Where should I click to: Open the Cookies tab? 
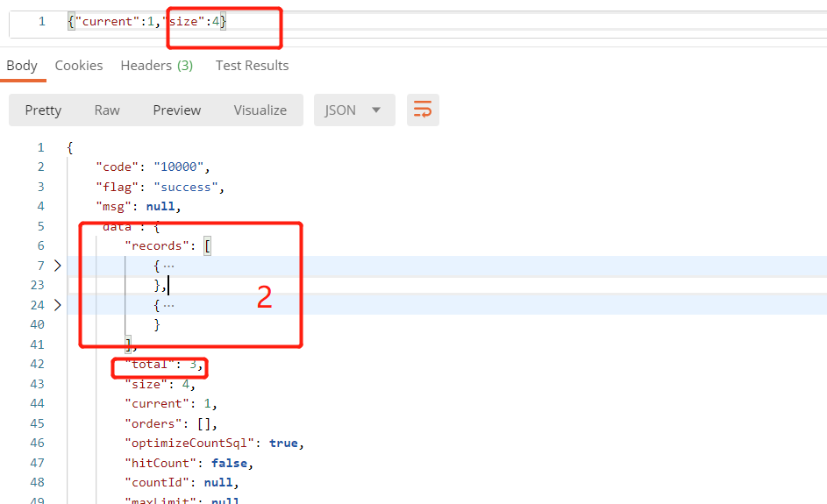pyautogui.click(x=79, y=66)
